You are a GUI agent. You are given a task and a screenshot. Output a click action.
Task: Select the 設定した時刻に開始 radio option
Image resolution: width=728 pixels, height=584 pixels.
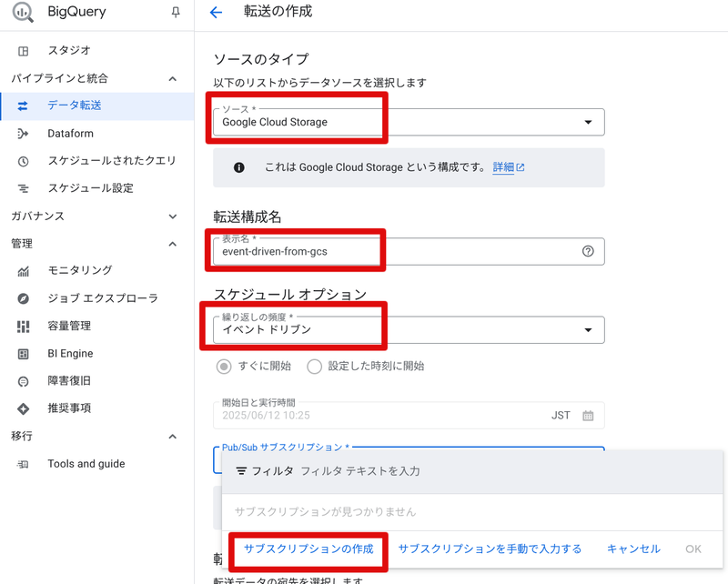[314, 367]
